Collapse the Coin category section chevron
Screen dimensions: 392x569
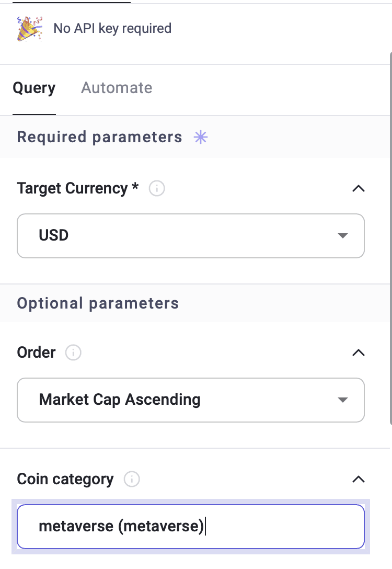pyautogui.click(x=358, y=479)
